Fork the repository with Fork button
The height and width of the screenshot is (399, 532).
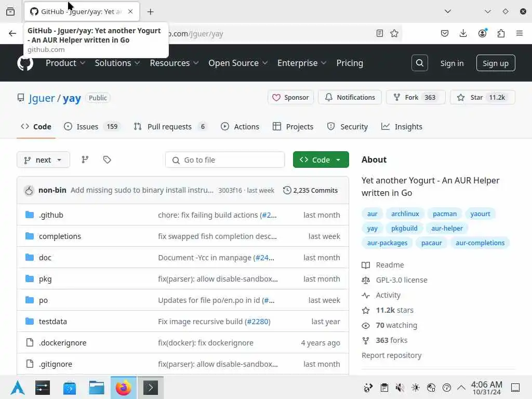coord(416,97)
